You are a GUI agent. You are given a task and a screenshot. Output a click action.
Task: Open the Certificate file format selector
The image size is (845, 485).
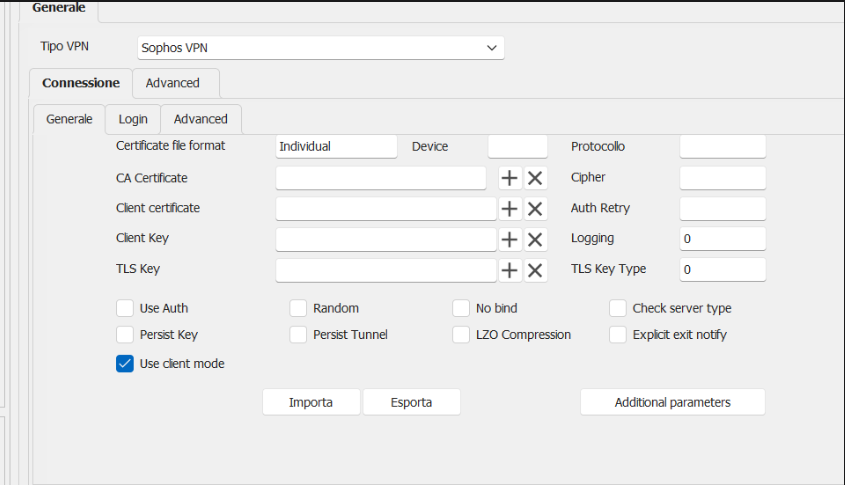(336, 146)
